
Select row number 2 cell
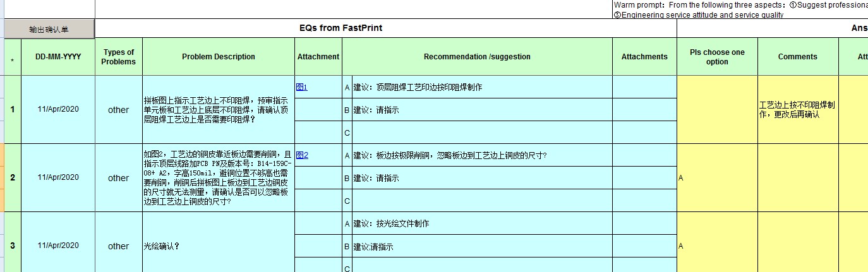coord(13,178)
